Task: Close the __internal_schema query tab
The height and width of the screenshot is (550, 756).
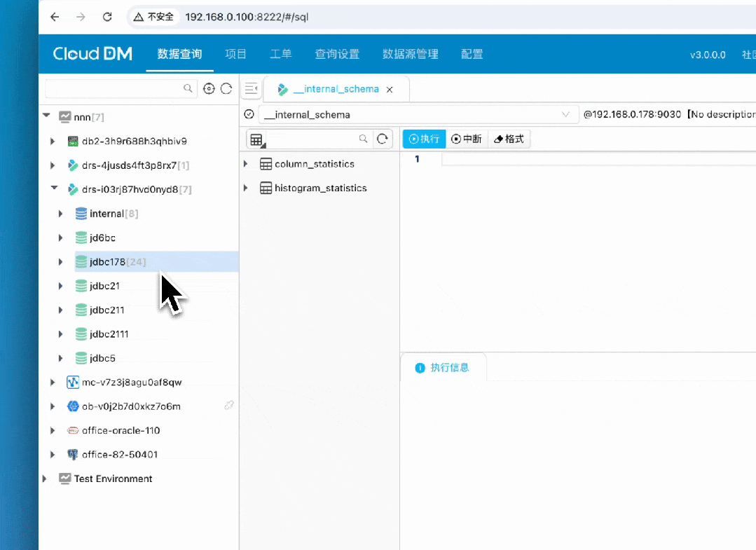Action: point(390,90)
